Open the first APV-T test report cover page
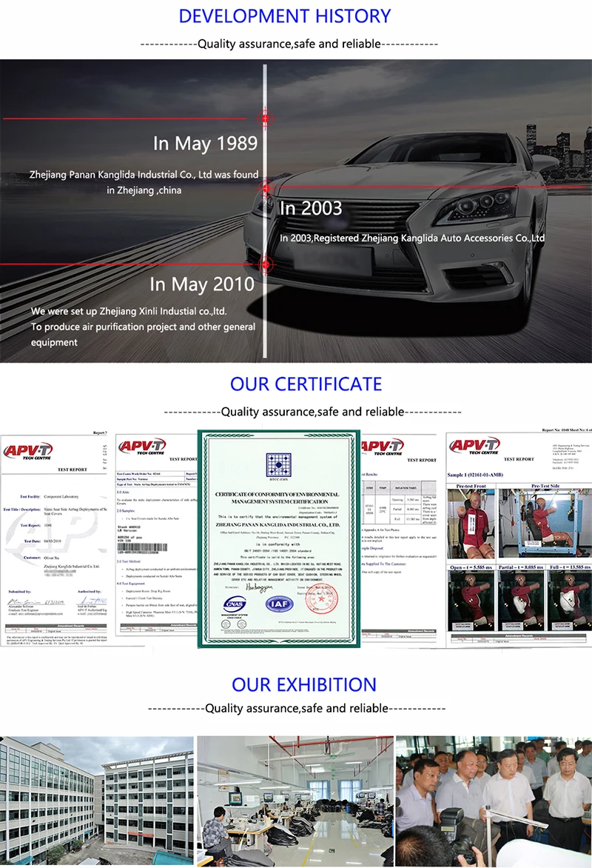The width and height of the screenshot is (592, 868). pos(54,540)
